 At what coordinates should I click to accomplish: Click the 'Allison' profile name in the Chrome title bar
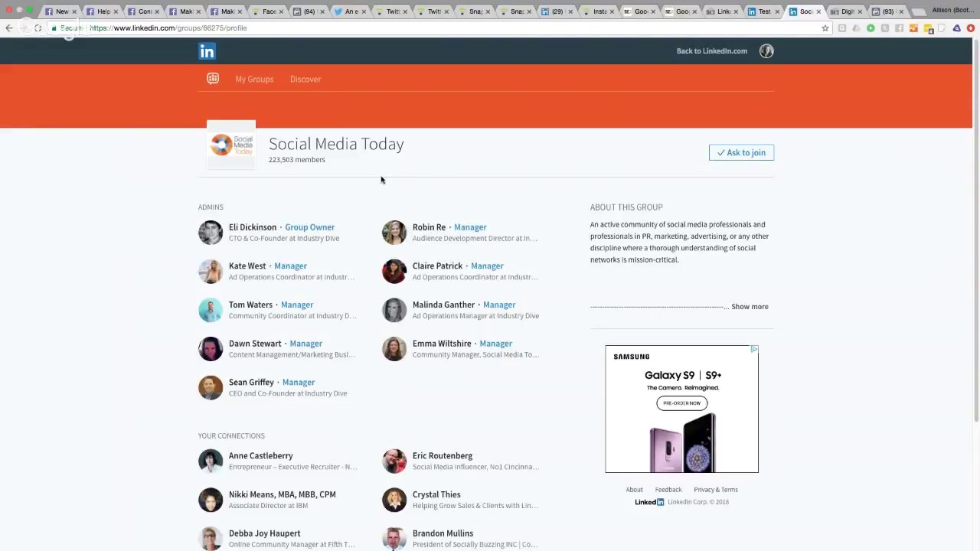(x=952, y=11)
